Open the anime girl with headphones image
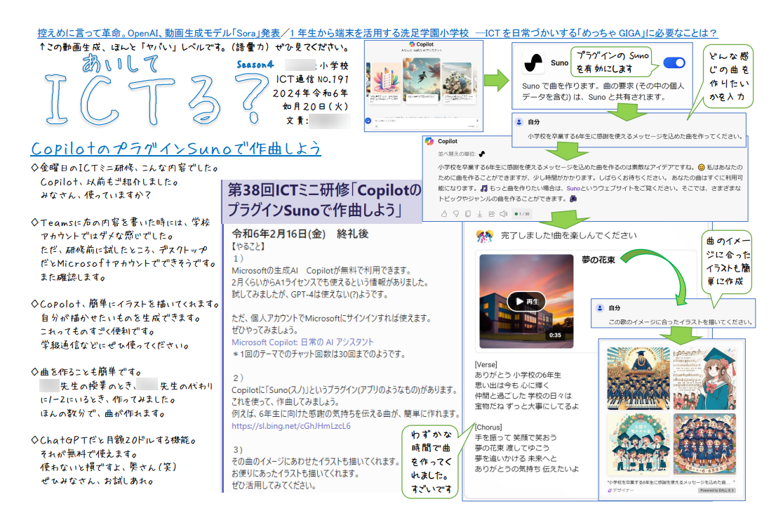 [x=704, y=378]
